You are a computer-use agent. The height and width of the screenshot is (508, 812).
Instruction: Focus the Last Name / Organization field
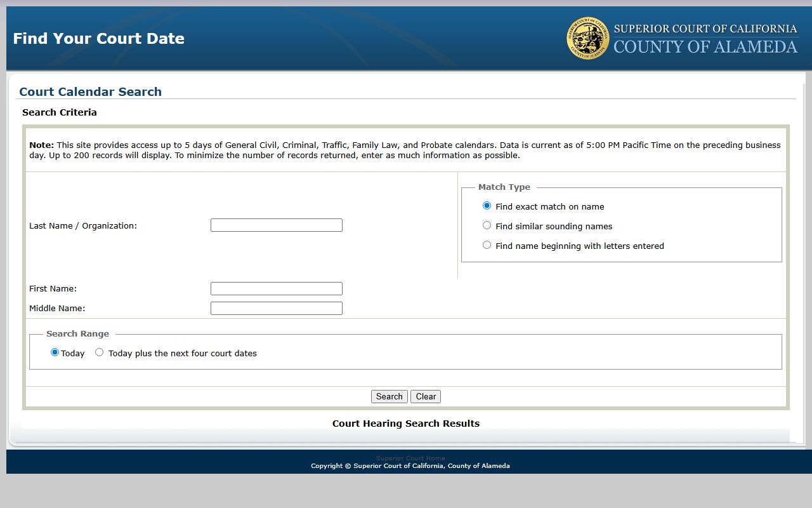277,225
